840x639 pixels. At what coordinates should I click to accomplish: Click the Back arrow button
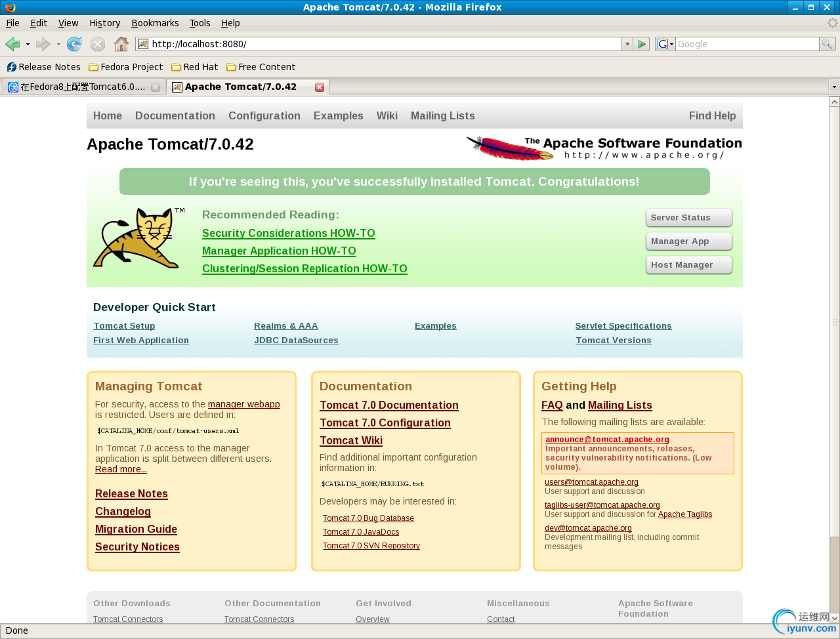click(12, 44)
